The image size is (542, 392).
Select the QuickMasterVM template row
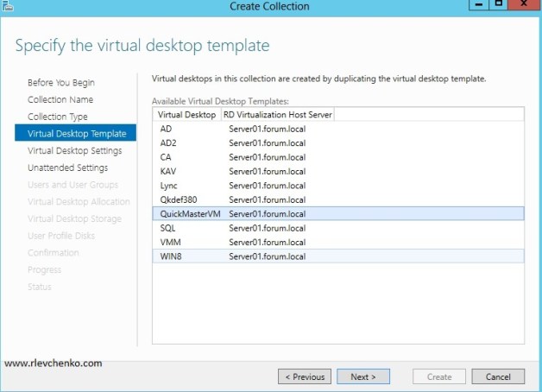tap(338, 214)
